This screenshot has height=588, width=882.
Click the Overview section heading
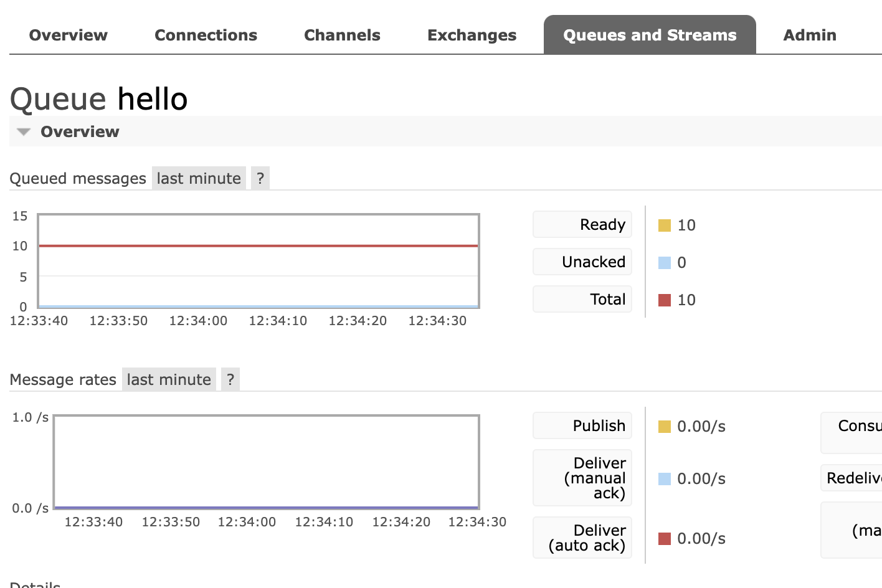pyautogui.click(x=80, y=131)
